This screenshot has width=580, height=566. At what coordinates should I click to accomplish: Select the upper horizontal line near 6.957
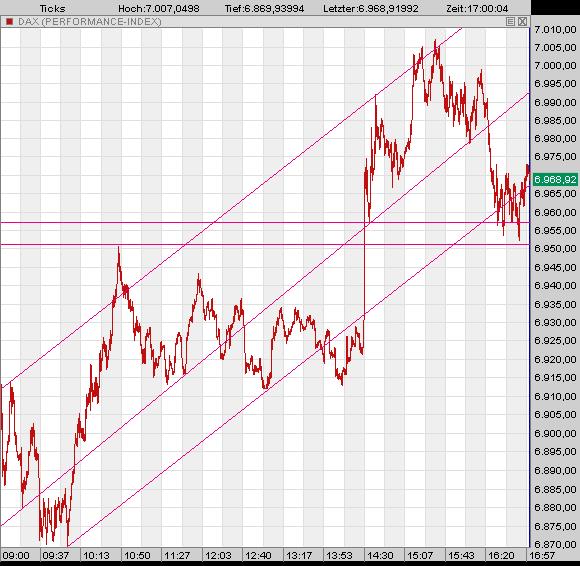click(x=265, y=222)
